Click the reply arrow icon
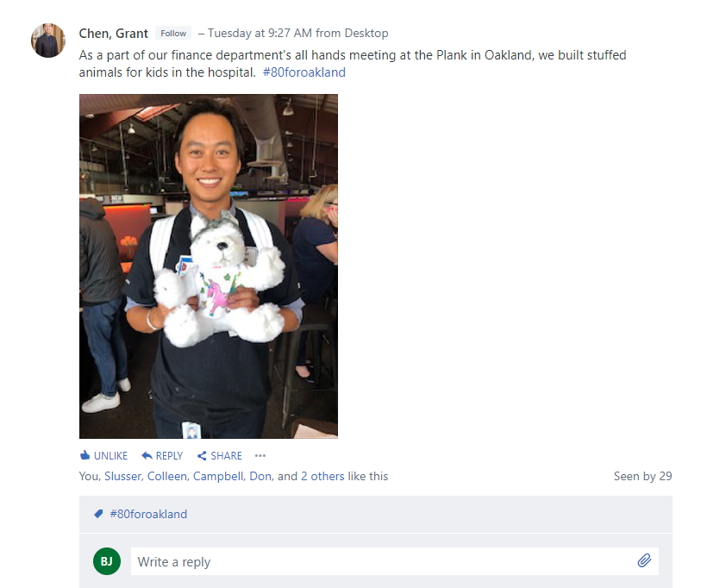 (147, 455)
